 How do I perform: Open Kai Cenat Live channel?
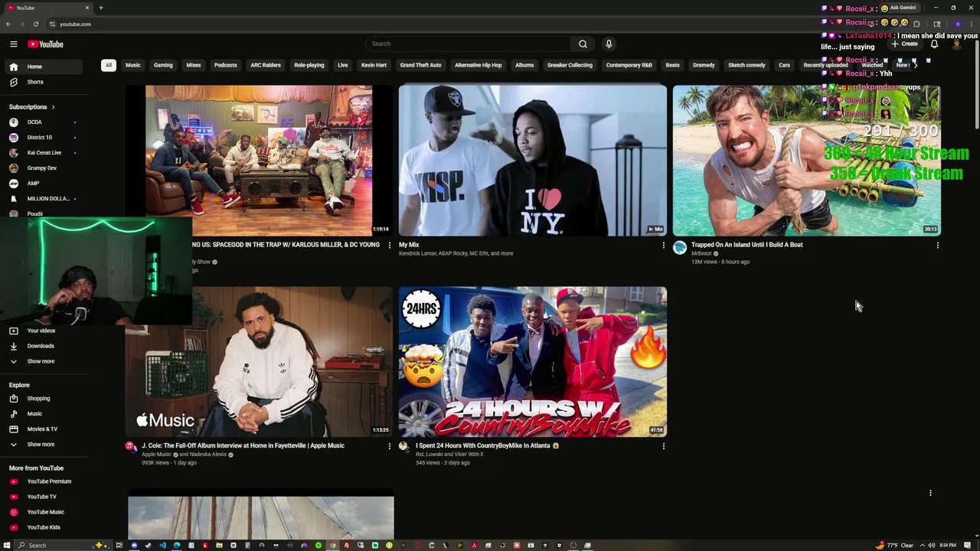point(44,152)
